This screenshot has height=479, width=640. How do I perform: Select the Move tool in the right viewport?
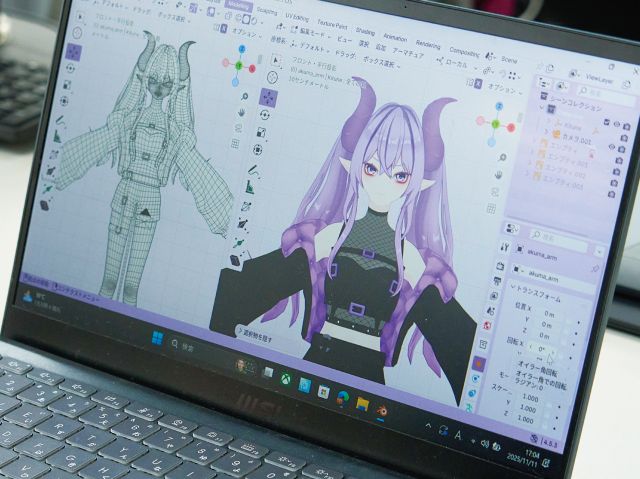(x=268, y=97)
